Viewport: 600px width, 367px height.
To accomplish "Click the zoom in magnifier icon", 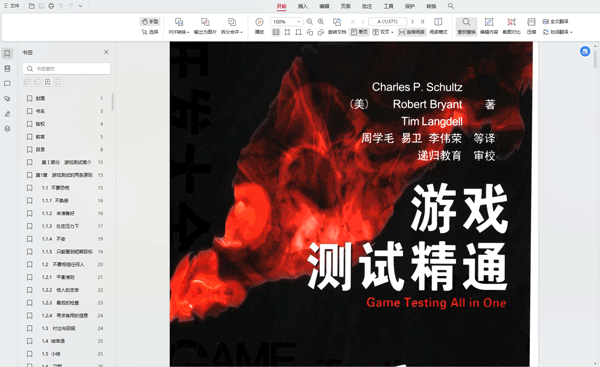I will 321,22.
